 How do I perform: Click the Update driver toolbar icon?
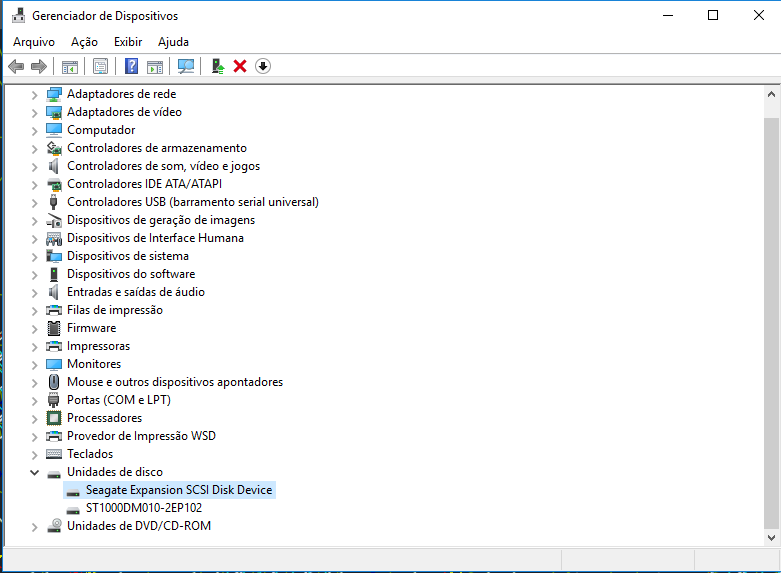218,66
